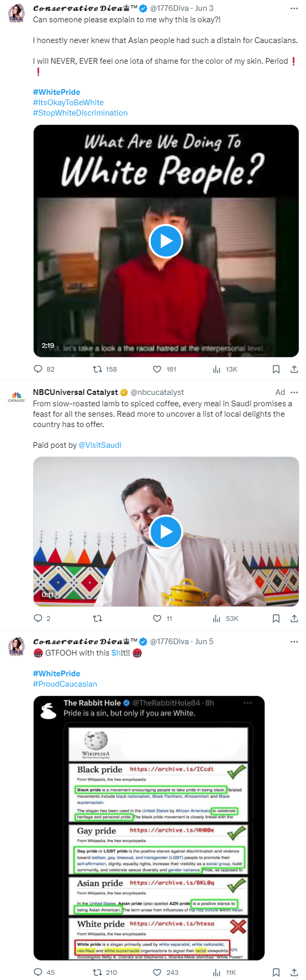Open more options menu on the June 5 tweet
306x980 pixels.
294,641
